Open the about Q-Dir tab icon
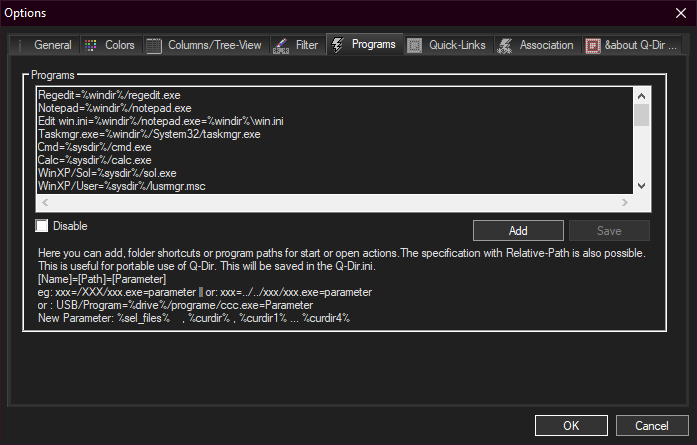Screen dimensions: 697x445 tap(593, 45)
